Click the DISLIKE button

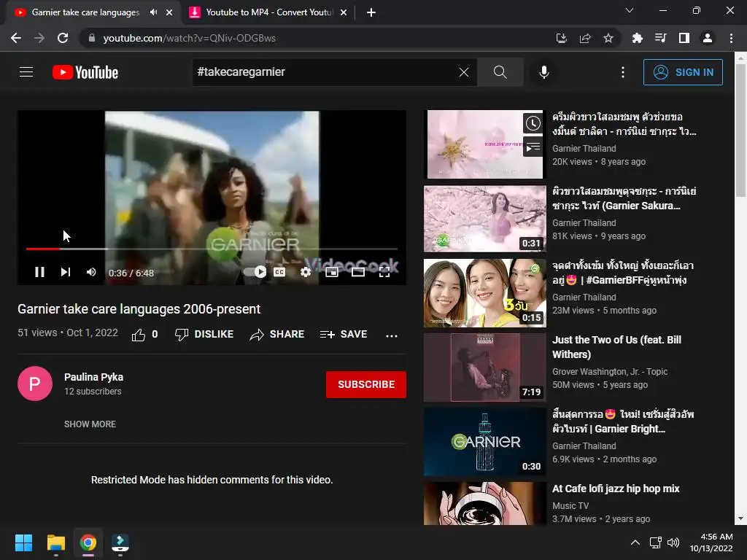coord(204,335)
